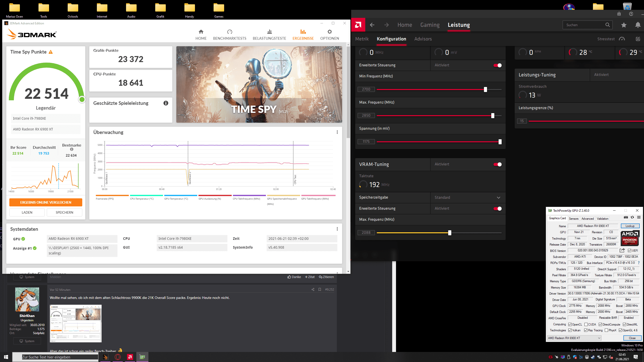Toggle GPU Erweiterte Steuerung switch

[x=497, y=65]
